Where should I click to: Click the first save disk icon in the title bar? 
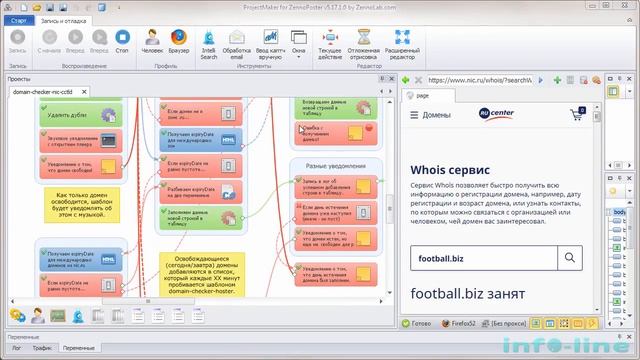click(x=50, y=7)
